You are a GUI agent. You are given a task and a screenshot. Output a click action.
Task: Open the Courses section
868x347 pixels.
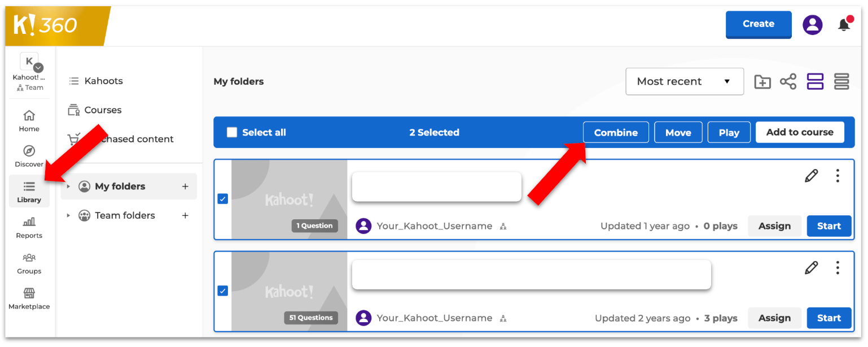click(103, 110)
